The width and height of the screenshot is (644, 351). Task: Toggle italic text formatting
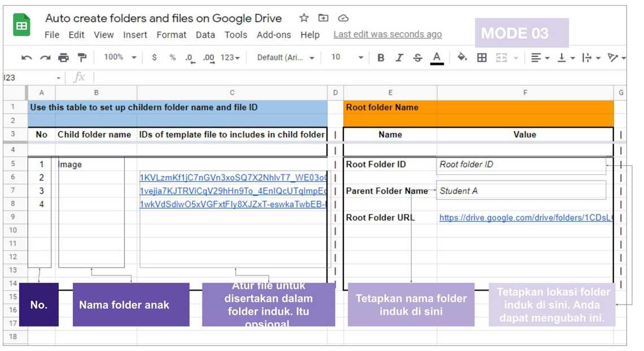399,58
